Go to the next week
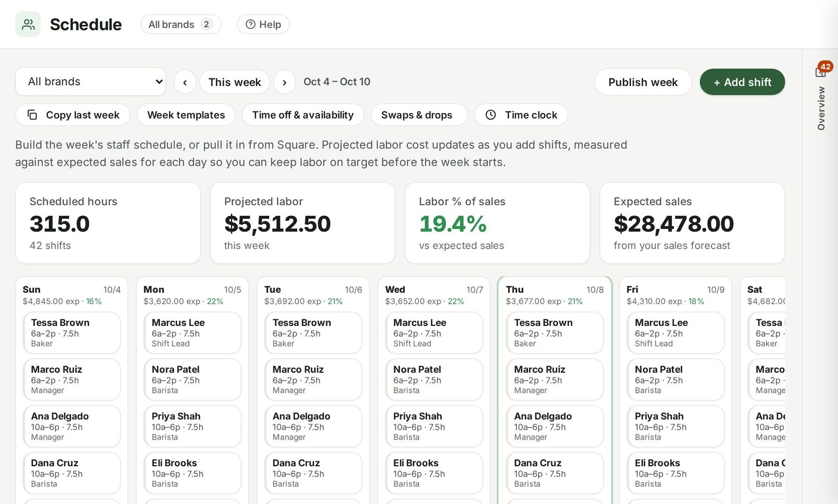Screen dimensions: 838x504 point(284,82)
